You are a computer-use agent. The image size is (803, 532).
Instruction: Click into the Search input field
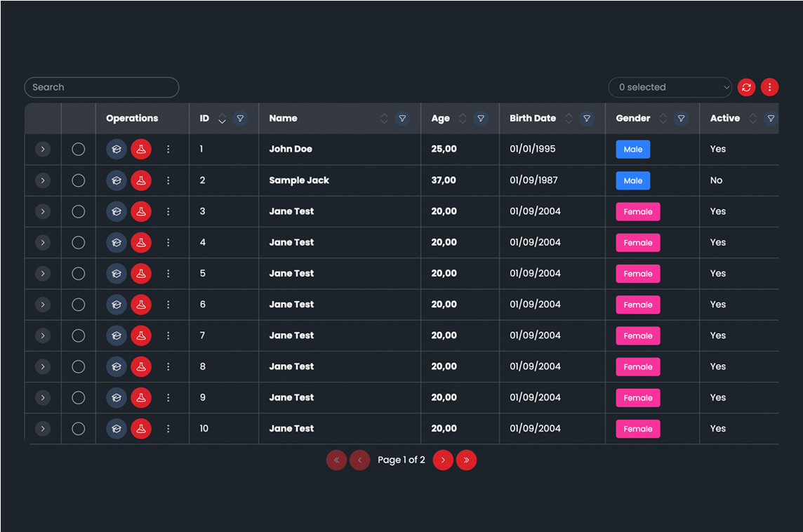tap(102, 87)
